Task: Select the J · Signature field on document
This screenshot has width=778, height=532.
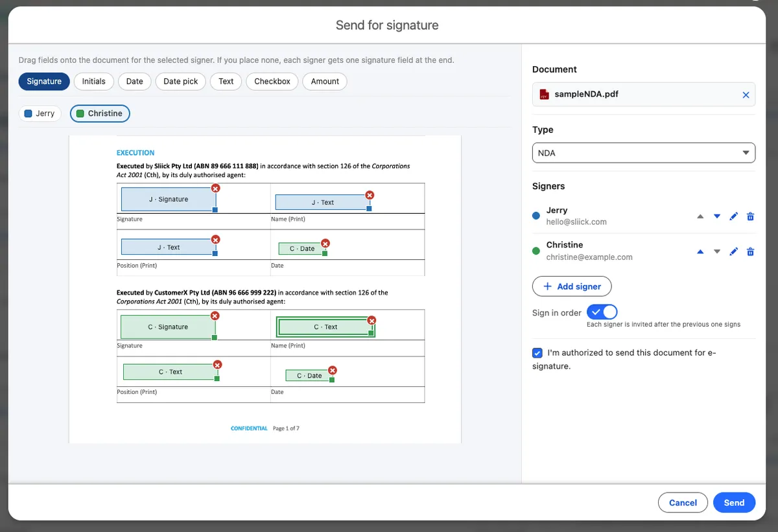Action: click(x=169, y=199)
